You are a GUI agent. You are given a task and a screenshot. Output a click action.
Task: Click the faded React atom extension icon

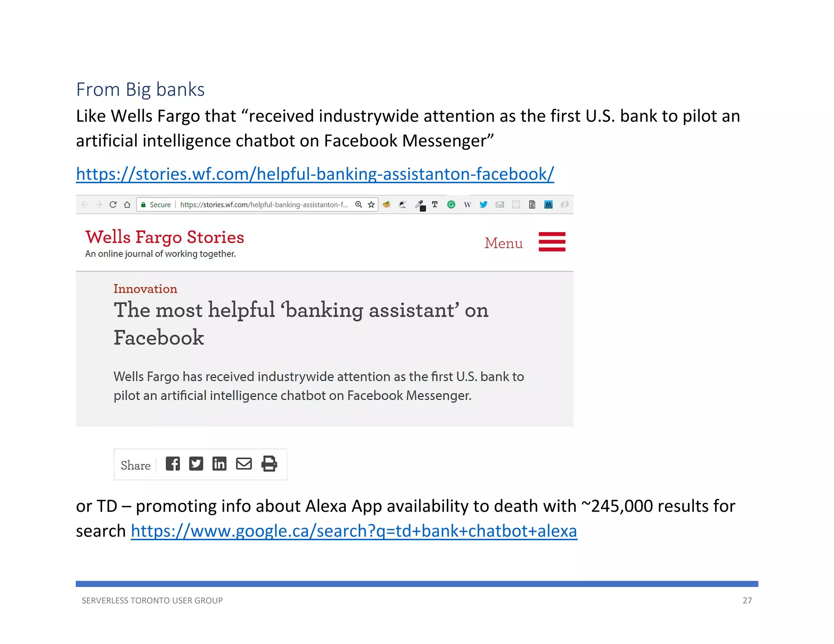516,204
